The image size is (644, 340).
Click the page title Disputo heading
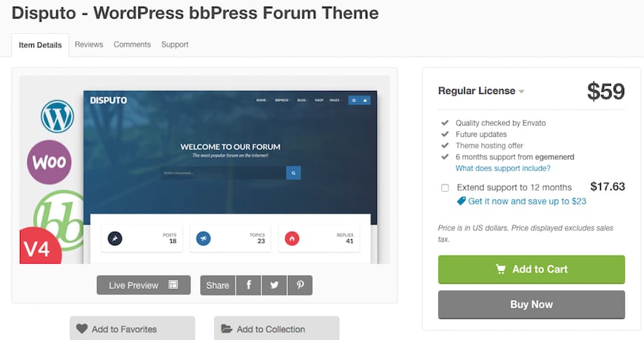coord(195,13)
